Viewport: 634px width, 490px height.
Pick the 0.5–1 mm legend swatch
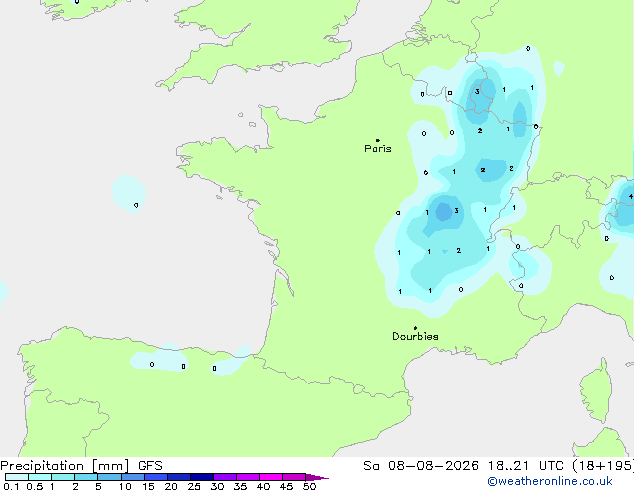[40, 477]
